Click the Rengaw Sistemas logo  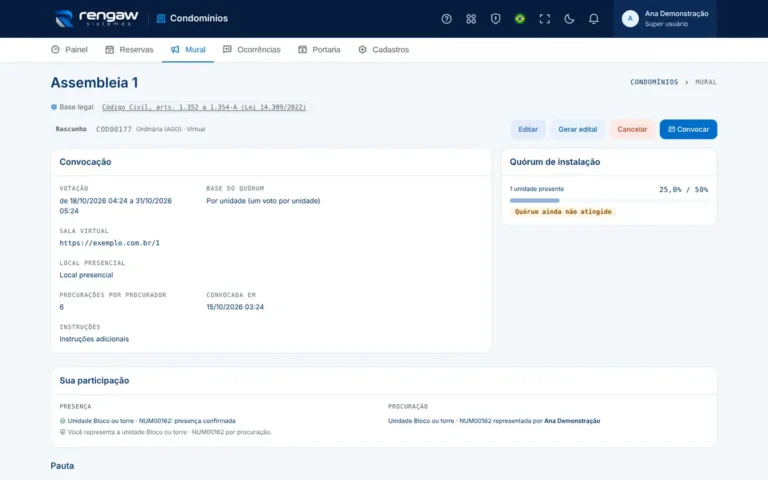[96, 19]
